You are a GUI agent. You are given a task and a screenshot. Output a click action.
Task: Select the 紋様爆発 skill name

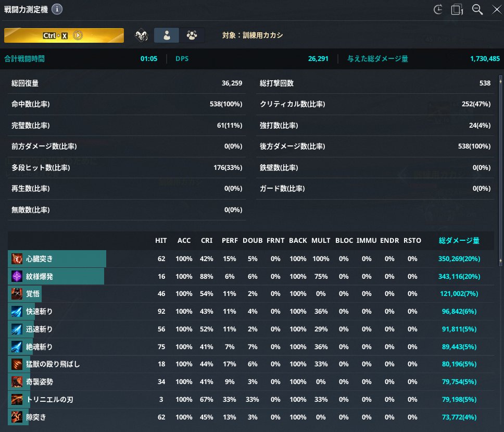coord(39,276)
